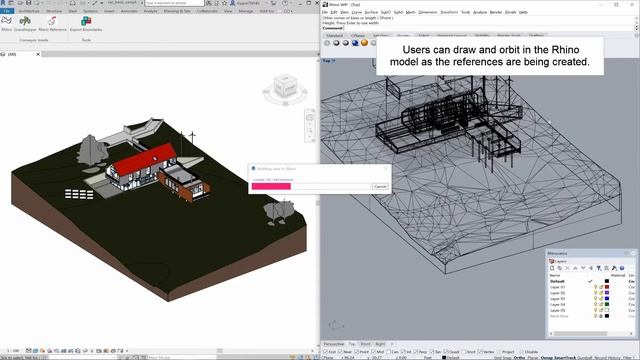Open the layer filter funnel icon
The image size is (640, 360).
click(x=598, y=268)
